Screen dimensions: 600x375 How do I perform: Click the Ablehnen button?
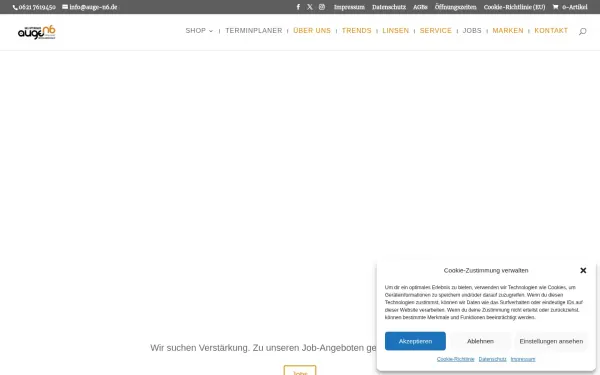[480, 341]
